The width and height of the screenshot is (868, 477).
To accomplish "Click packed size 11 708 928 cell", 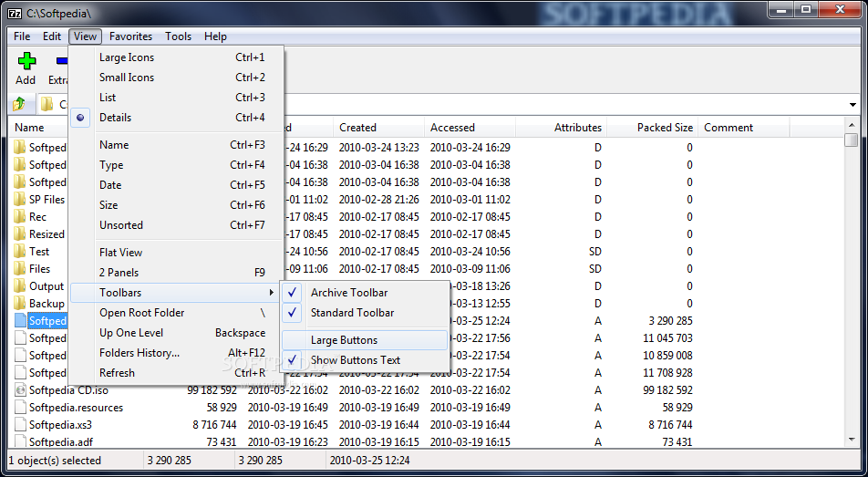I will [667, 373].
